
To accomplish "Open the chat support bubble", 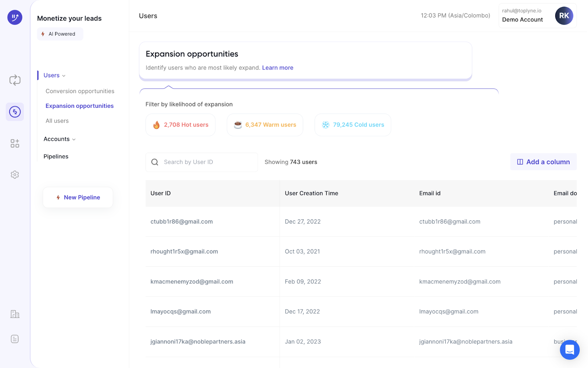I will coord(569,350).
